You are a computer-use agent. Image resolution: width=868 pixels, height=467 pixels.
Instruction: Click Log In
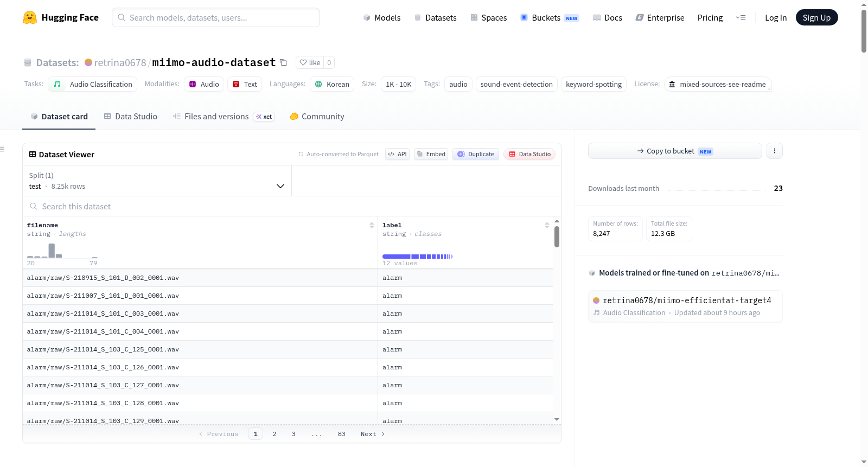[776, 17]
